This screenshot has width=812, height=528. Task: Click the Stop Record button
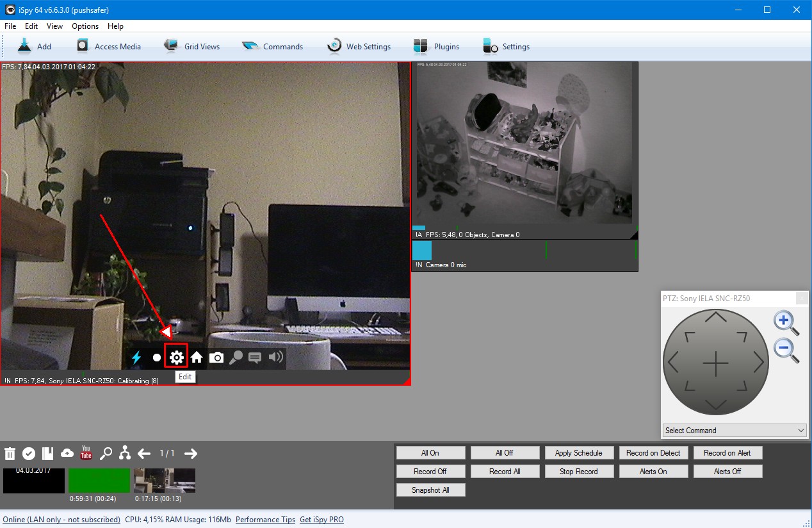coord(579,472)
